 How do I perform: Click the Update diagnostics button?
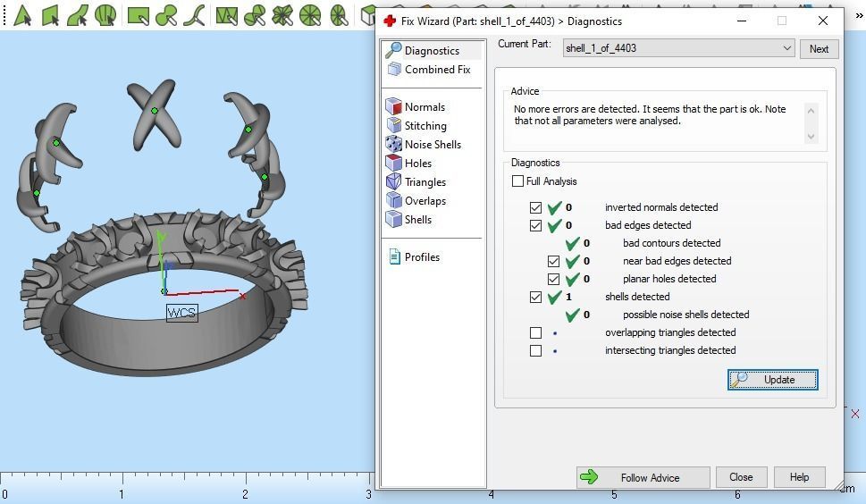point(773,380)
